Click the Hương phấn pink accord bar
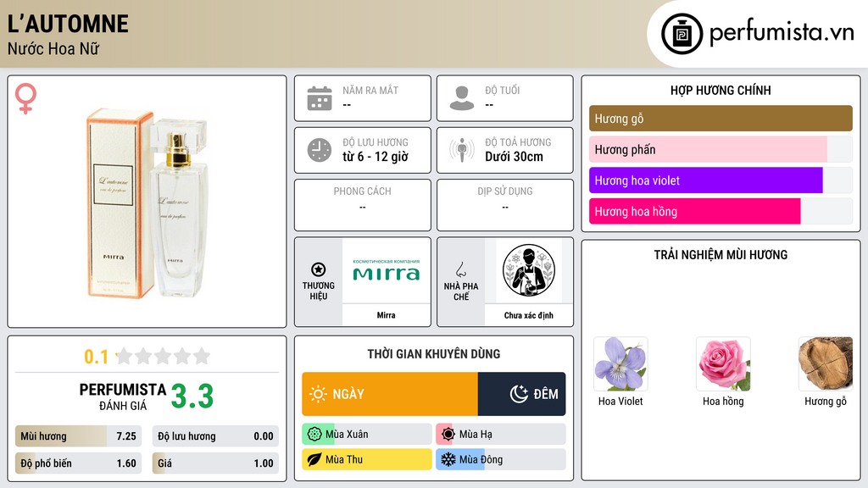 pyautogui.click(x=721, y=149)
